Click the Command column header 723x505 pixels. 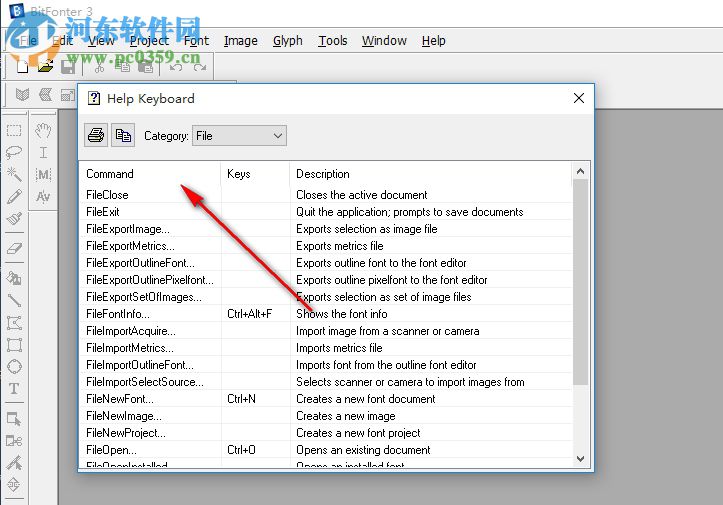(151, 174)
